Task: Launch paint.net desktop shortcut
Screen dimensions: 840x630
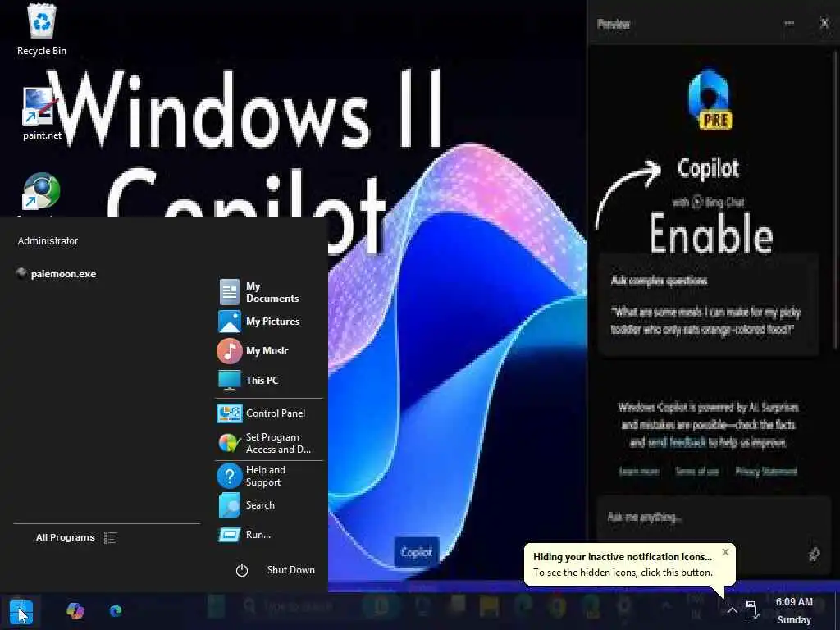Action: pos(41,114)
